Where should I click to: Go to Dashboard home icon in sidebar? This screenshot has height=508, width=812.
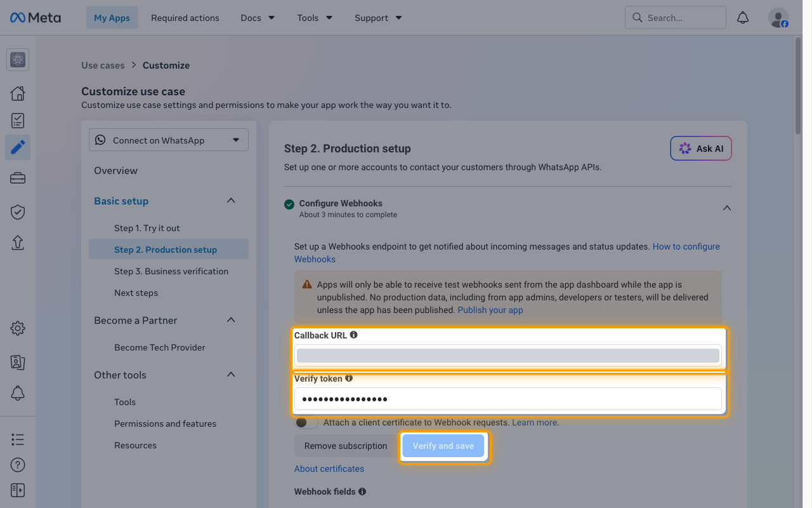click(x=18, y=93)
